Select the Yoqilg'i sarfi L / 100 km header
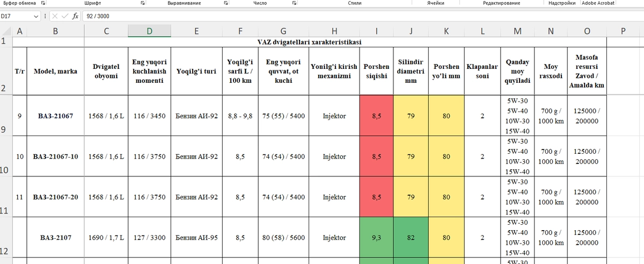Viewport: 644px width, 264px height. (240, 71)
